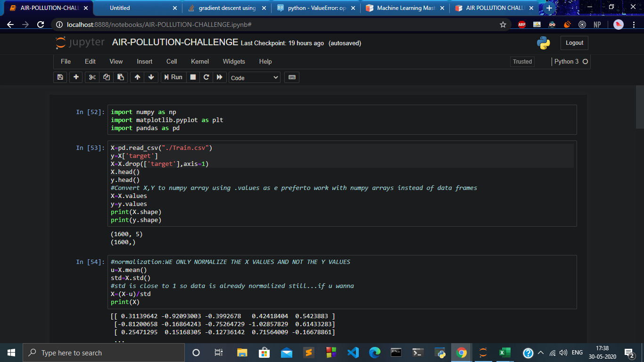Switch to the python ValueError tab
644x362 pixels.
pyautogui.click(x=315, y=8)
